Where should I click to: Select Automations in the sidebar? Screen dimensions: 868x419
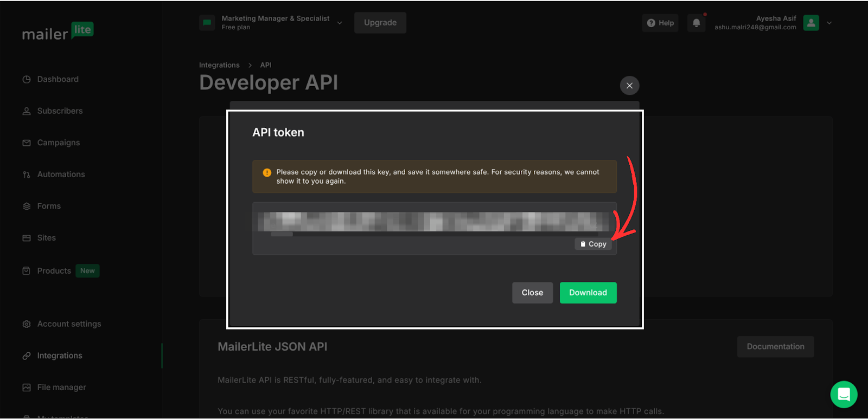tap(61, 175)
